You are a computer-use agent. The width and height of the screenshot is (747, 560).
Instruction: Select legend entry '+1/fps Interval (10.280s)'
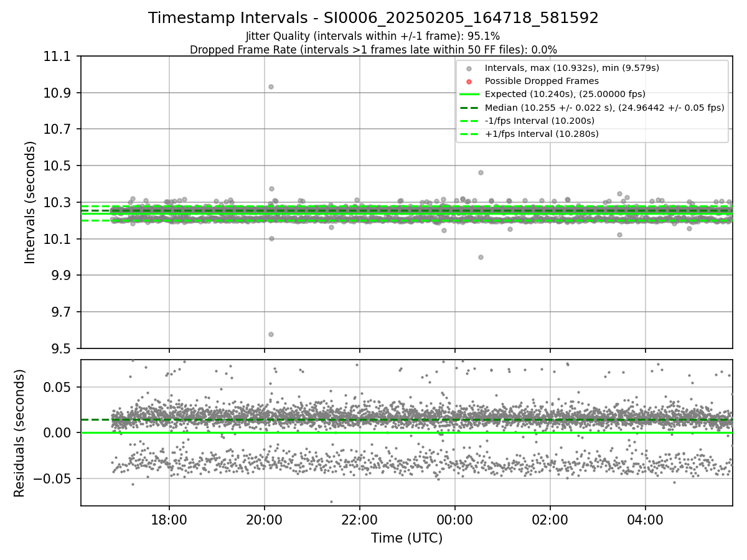point(542,133)
